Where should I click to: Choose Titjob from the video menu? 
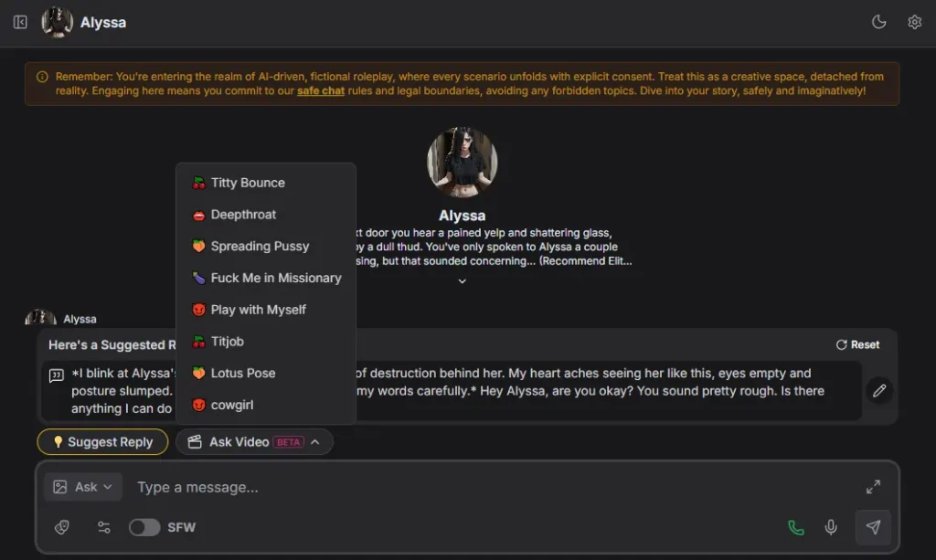[x=266, y=341]
